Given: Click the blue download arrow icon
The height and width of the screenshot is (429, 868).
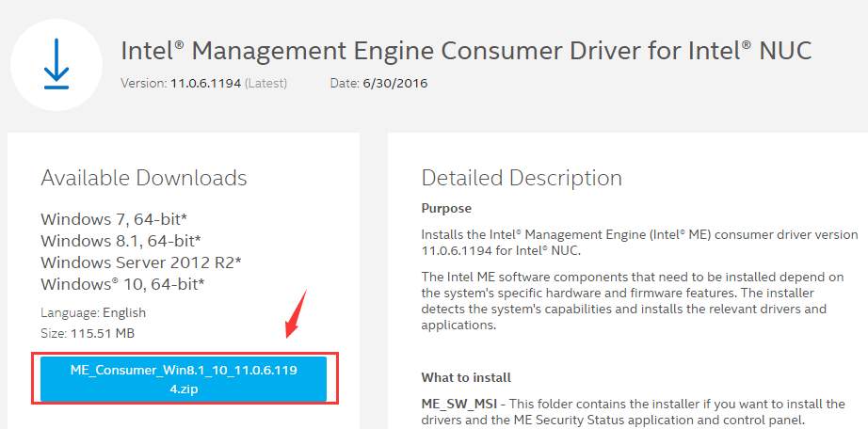Looking at the screenshot, I should tap(56, 65).
